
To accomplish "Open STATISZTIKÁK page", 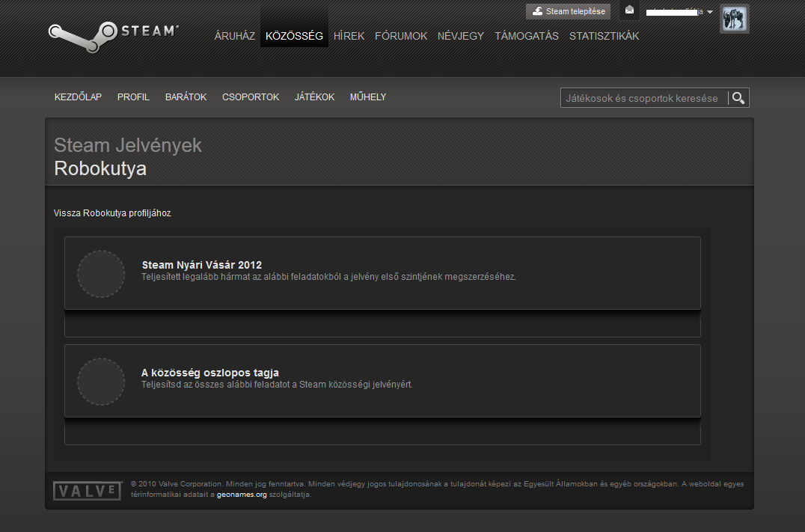I will (604, 36).
